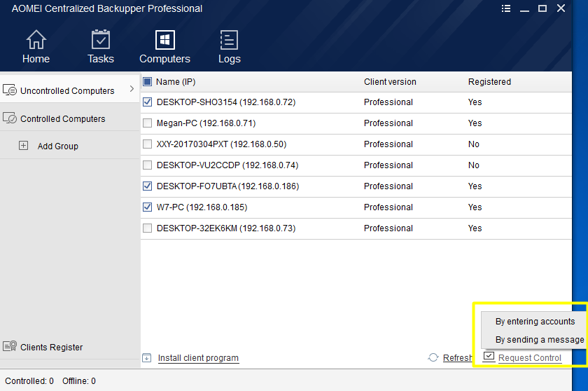Screen dimensions: 588x391
Task: Select the XXY-20170304PXT (192.168.0.50) name
Action: (221, 144)
